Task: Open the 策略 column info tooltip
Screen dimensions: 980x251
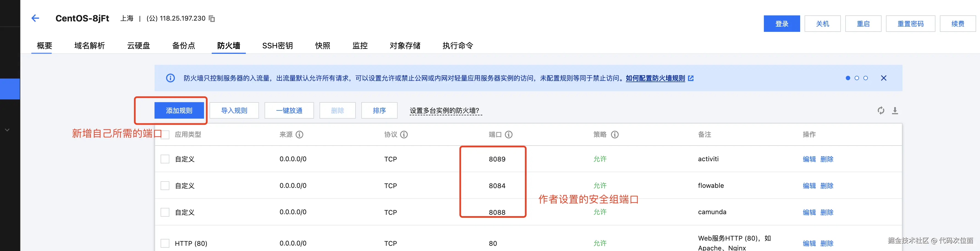Action: pos(615,134)
